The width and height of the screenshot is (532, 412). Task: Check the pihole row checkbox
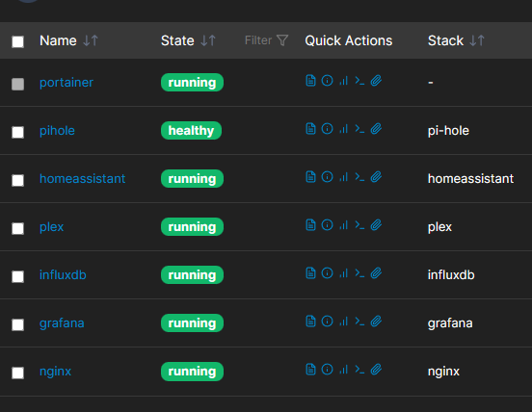(17, 132)
